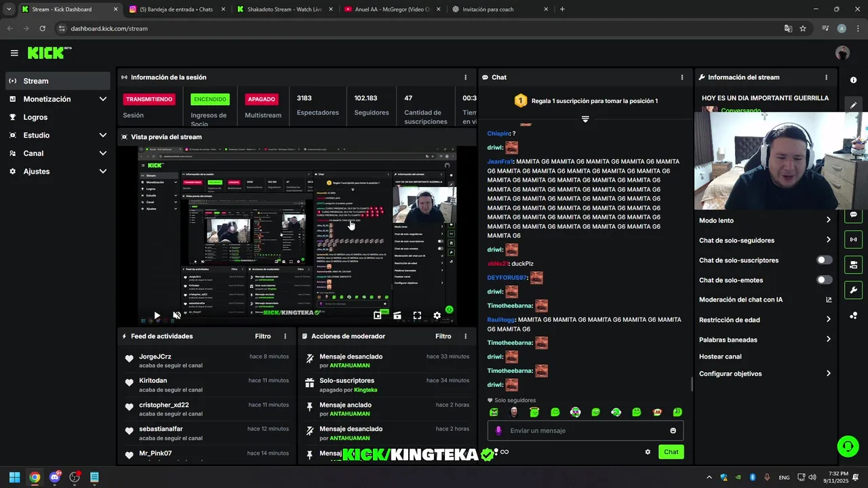Viewport: 868px width, 488px height.
Task: Click the info icon in right sidebar
Action: pos(853,80)
